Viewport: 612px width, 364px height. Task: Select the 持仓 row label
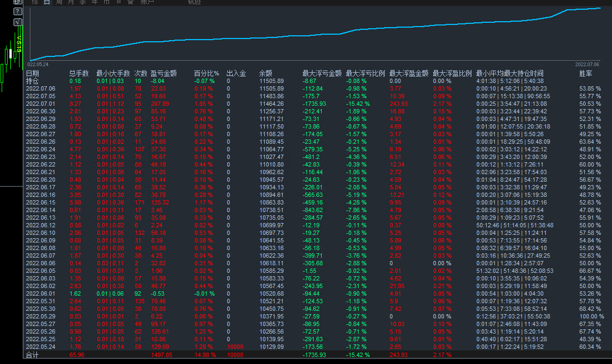(x=33, y=81)
